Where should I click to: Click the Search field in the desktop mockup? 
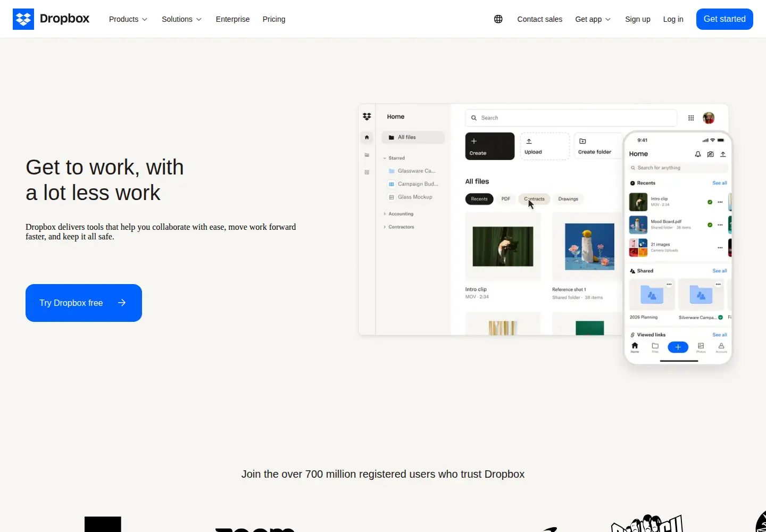[571, 118]
